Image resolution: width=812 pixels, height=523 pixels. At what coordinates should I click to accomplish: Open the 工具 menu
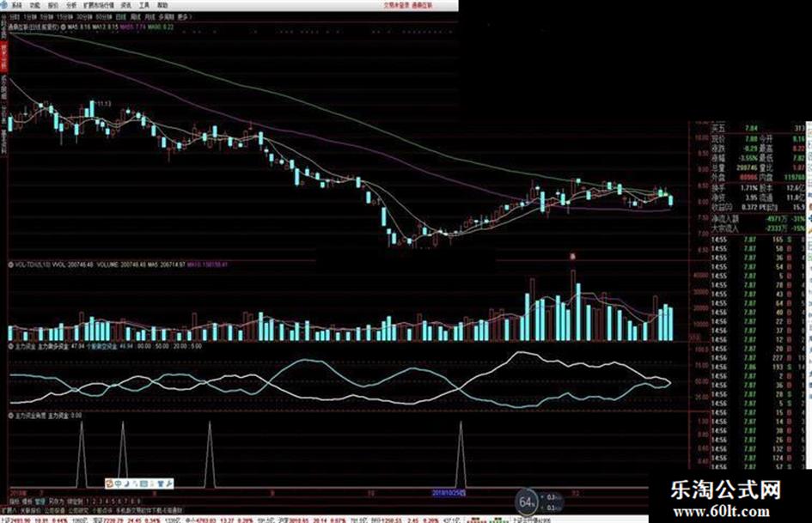pos(144,5)
